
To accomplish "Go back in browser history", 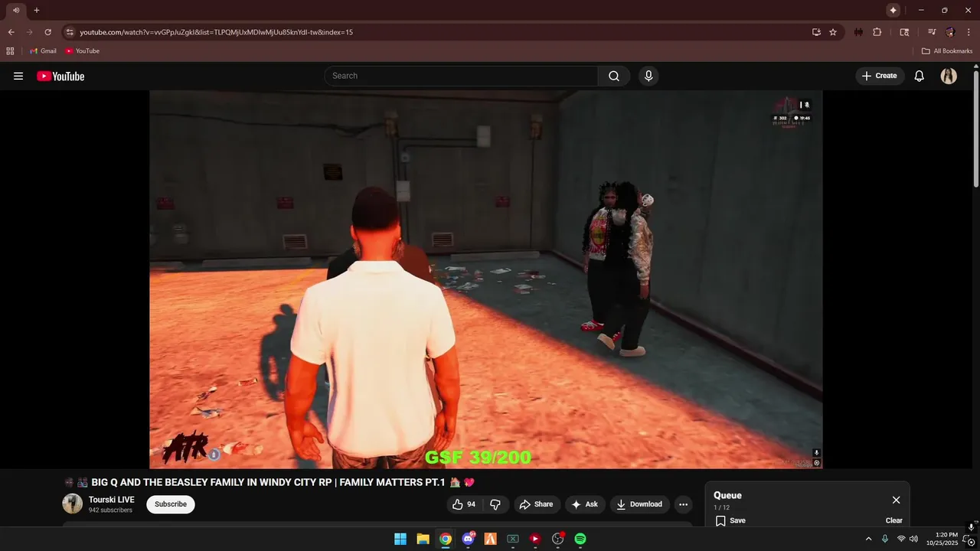I will click(x=11, y=32).
